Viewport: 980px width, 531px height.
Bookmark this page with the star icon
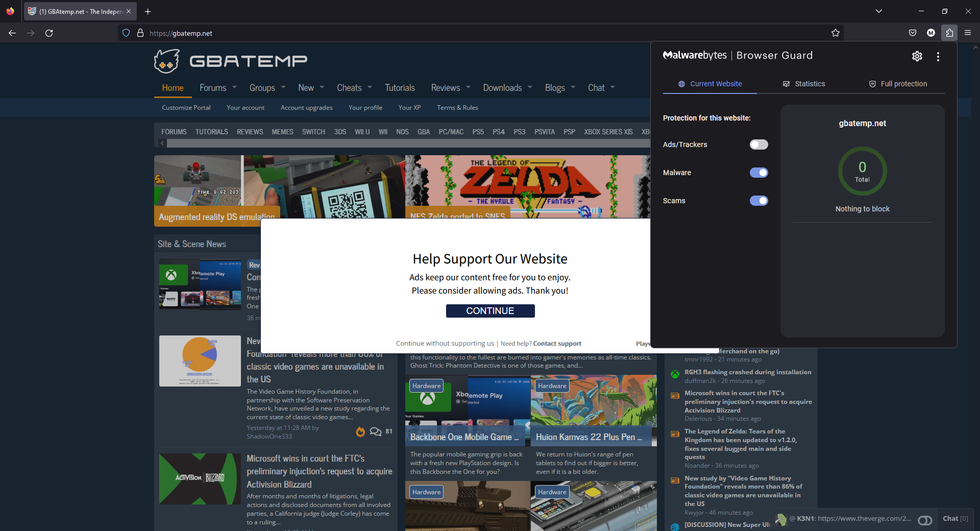(836, 33)
